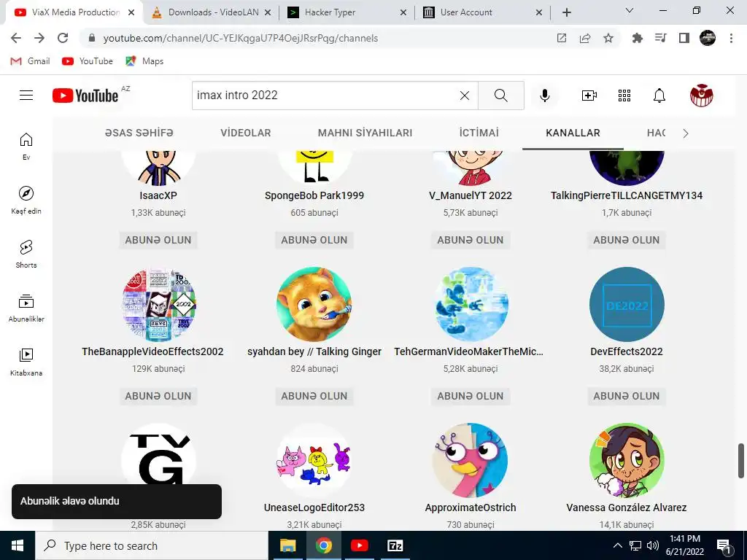Share this page from address bar

coord(585,38)
